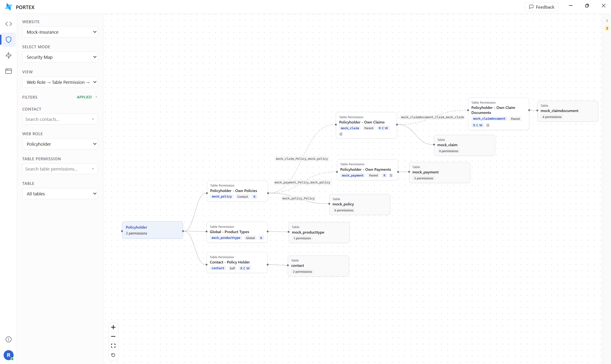Click the info circle icon
Screen dimensions: 611x364
pyautogui.click(x=9, y=339)
